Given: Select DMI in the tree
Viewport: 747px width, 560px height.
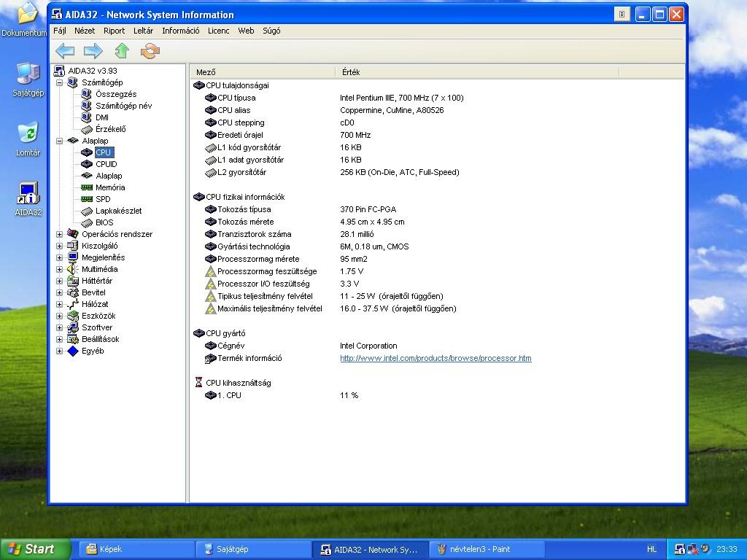Looking at the screenshot, I should coord(102,117).
